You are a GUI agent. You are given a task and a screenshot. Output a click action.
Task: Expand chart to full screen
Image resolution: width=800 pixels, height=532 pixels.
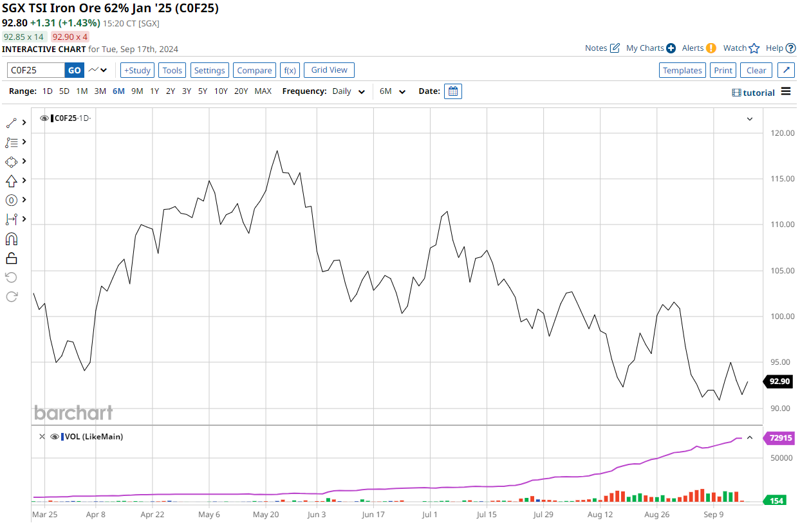[x=786, y=70]
